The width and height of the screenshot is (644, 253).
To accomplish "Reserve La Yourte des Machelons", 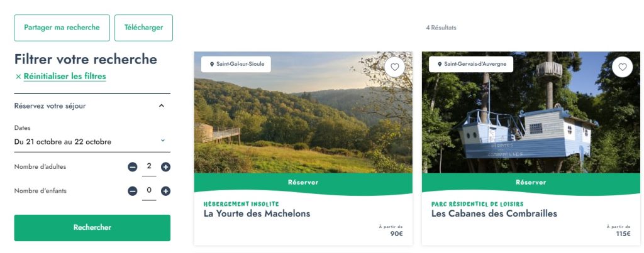I will coord(303,183).
